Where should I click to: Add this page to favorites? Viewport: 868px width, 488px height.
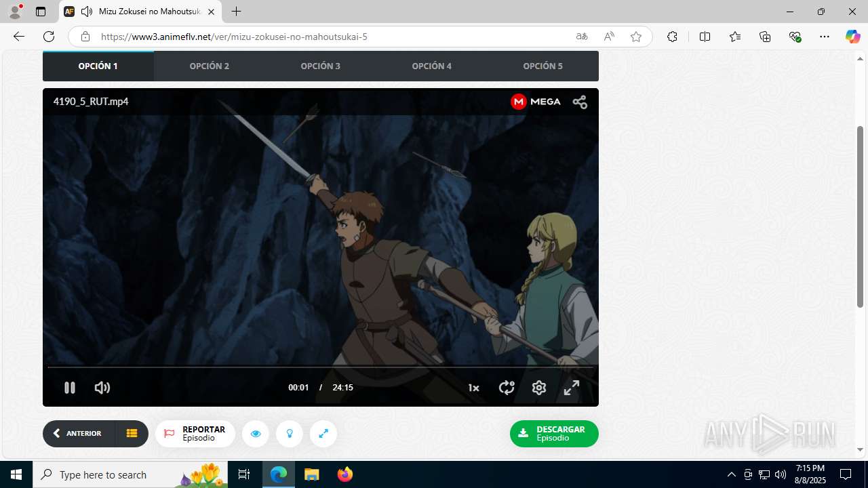(x=636, y=37)
